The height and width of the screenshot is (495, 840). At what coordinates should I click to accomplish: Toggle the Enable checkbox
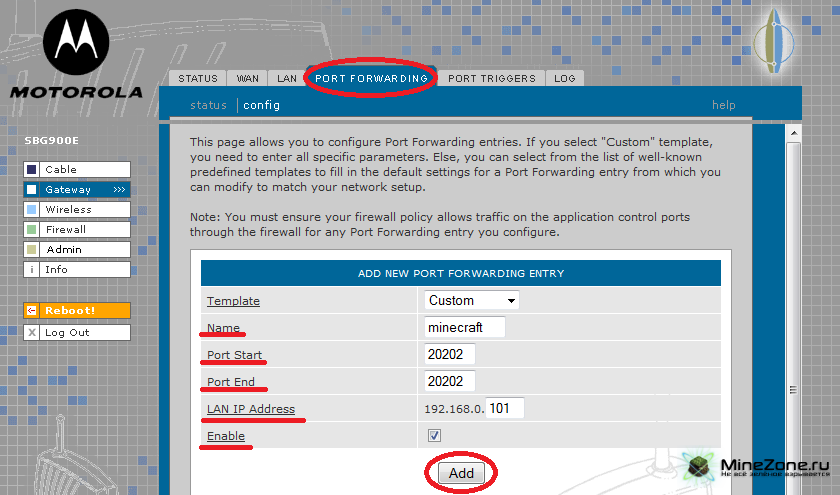[x=434, y=436]
